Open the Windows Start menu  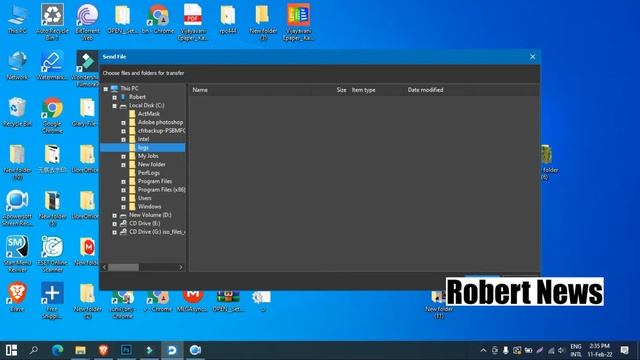point(11,350)
